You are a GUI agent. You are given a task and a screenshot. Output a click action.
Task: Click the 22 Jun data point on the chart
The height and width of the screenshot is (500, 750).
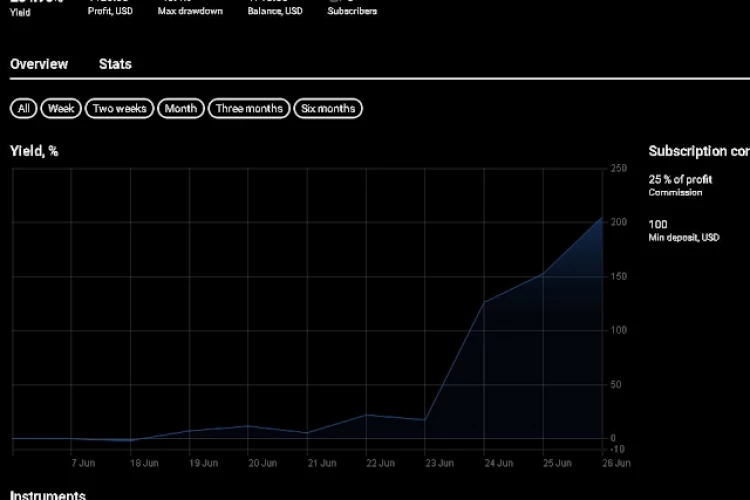tap(366, 415)
